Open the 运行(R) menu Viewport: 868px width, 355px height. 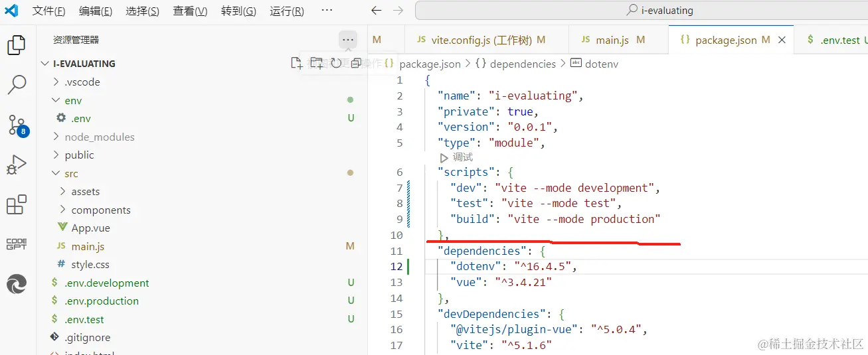click(287, 11)
